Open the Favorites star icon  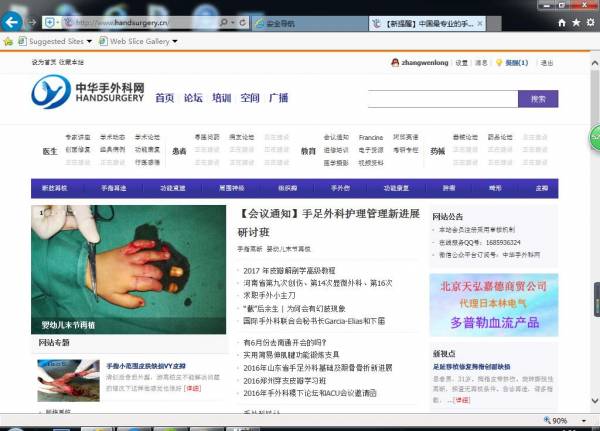576,22
